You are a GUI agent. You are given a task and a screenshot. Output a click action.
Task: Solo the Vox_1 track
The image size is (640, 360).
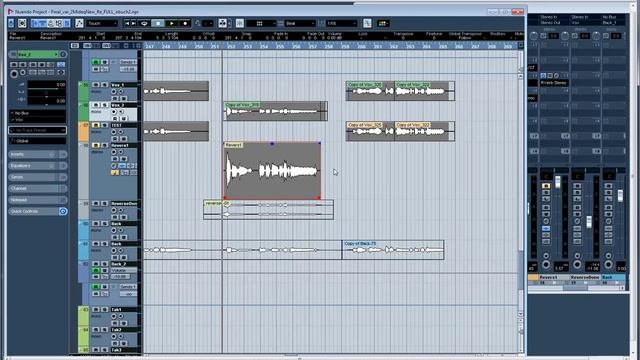(104, 85)
